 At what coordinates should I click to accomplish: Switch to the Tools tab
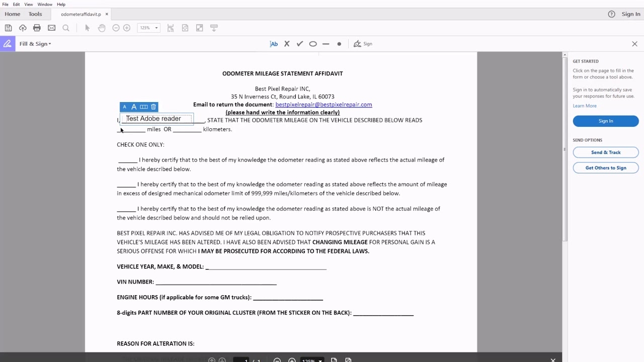(35, 14)
